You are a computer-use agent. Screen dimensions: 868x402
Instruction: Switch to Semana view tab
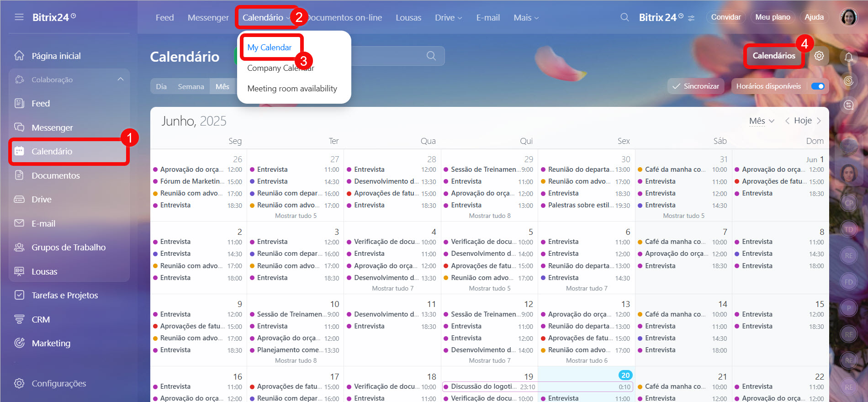pos(191,86)
